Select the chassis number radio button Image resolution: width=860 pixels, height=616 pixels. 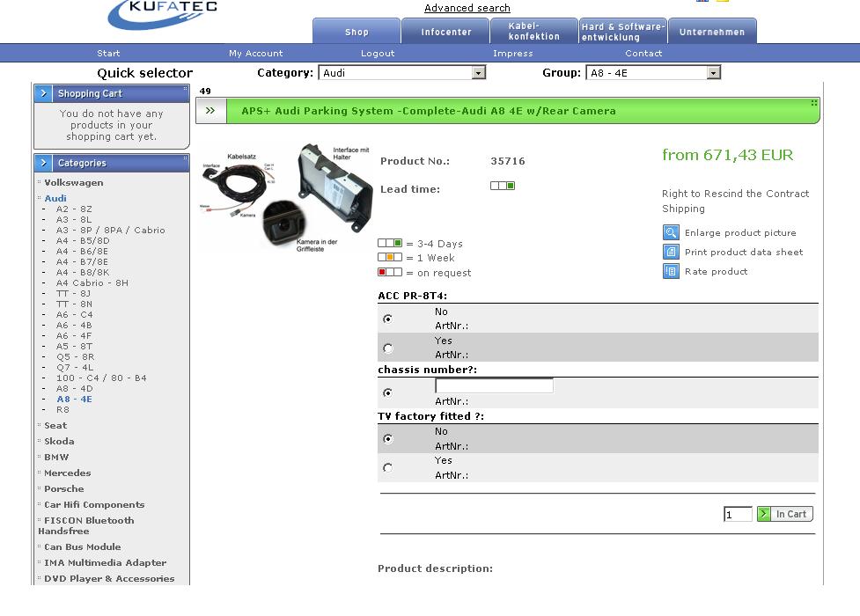388,393
